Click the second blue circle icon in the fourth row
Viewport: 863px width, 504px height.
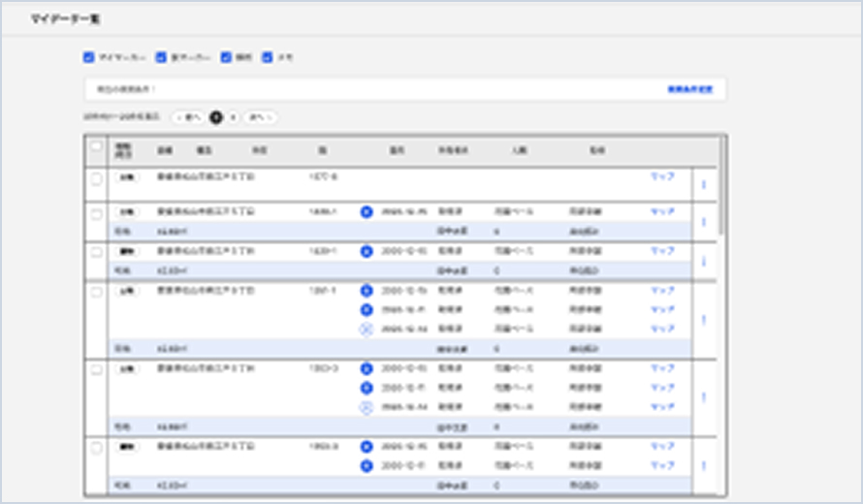[367, 310]
